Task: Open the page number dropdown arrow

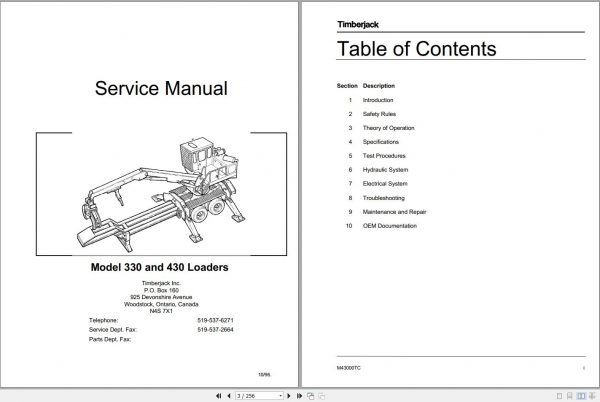Action: [x=281, y=396]
